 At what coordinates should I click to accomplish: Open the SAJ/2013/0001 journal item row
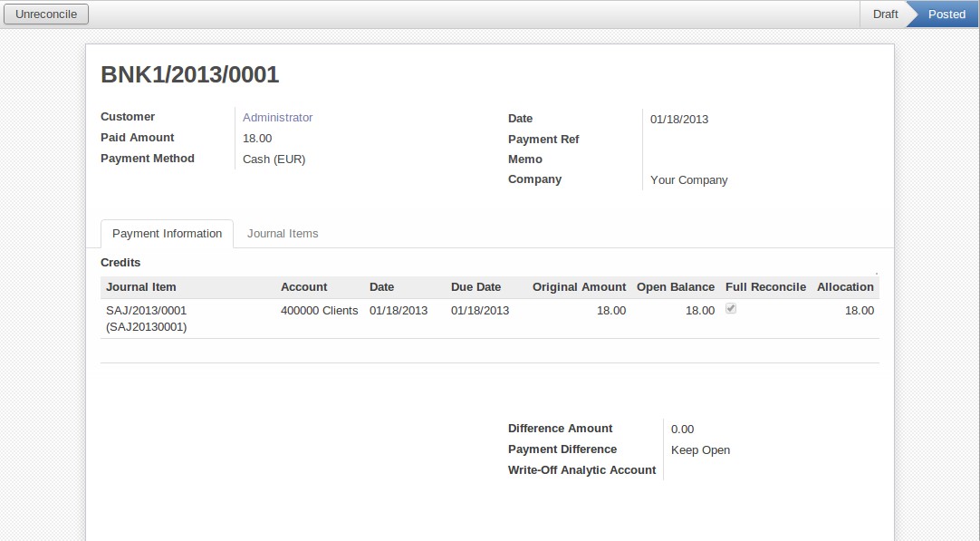pos(147,318)
